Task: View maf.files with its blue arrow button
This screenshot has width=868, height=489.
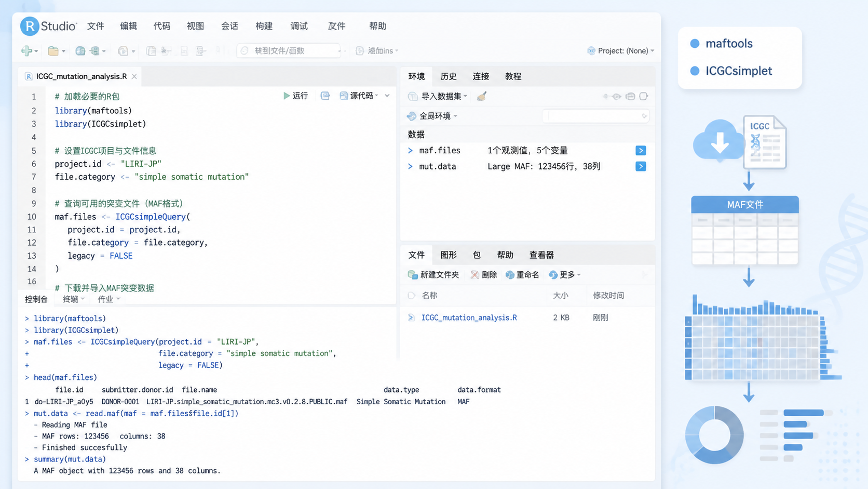Action: (641, 150)
